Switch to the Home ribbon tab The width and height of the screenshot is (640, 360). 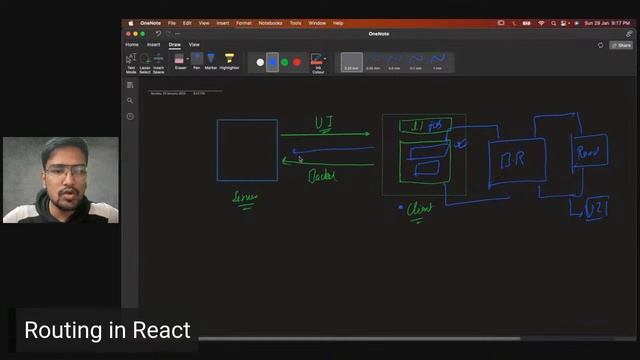132,44
